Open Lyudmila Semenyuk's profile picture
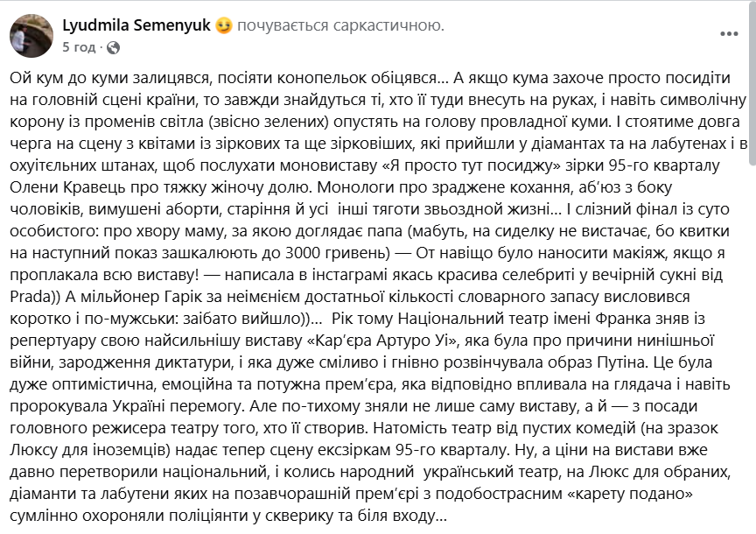 tap(31, 35)
